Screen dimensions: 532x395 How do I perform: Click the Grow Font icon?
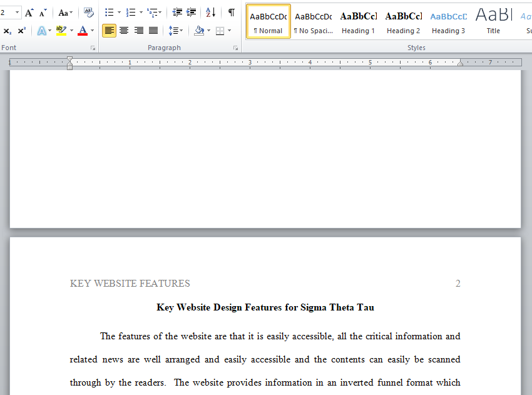pyautogui.click(x=29, y=13)
